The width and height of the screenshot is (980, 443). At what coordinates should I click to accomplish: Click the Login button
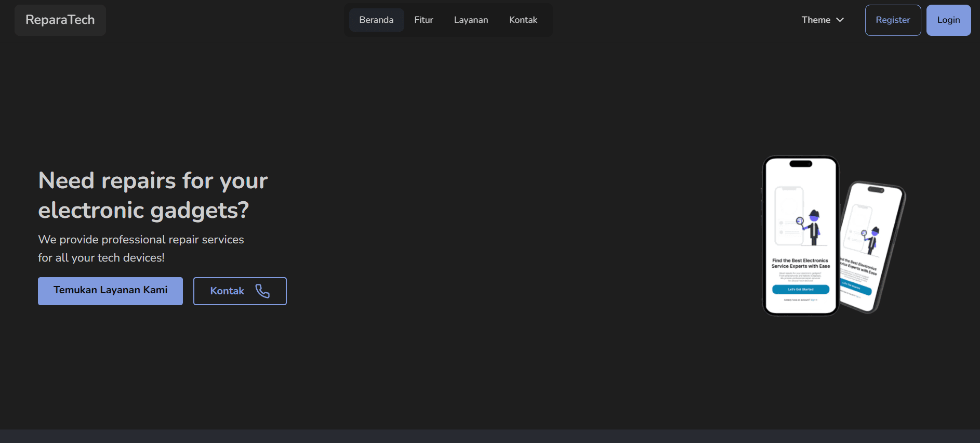[x=948, y=20]
